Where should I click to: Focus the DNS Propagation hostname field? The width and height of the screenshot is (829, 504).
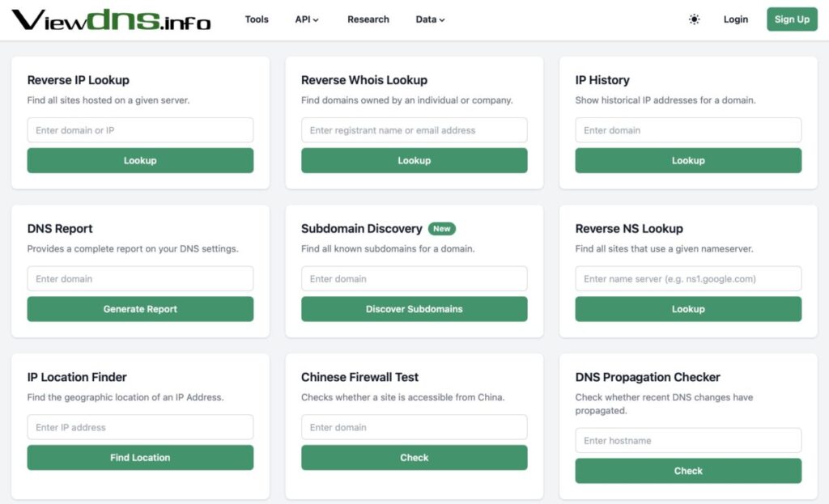[x=688, y=441]
